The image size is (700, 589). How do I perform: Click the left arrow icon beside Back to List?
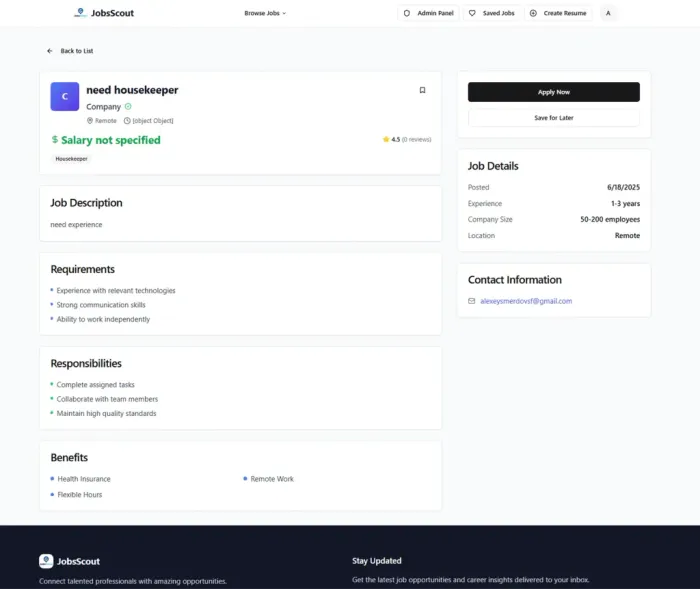pyautogui.click(x=50, y=51)
